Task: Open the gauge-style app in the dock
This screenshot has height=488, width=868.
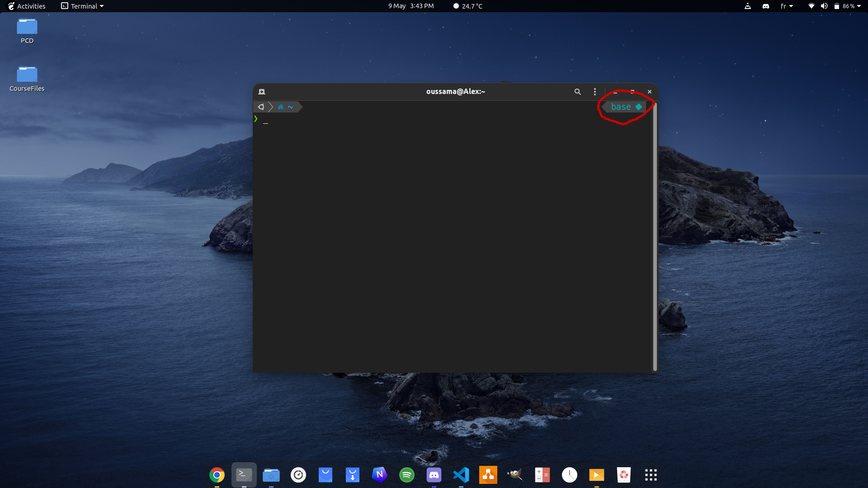Action: [x=298, y=475]
